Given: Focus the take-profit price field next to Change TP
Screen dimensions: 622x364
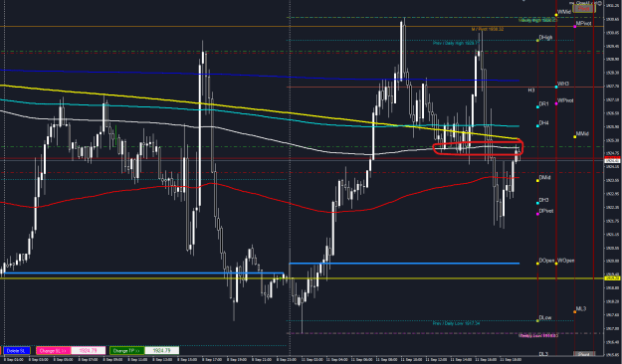Looking at the screenshot, I should (x=162, y=350).
